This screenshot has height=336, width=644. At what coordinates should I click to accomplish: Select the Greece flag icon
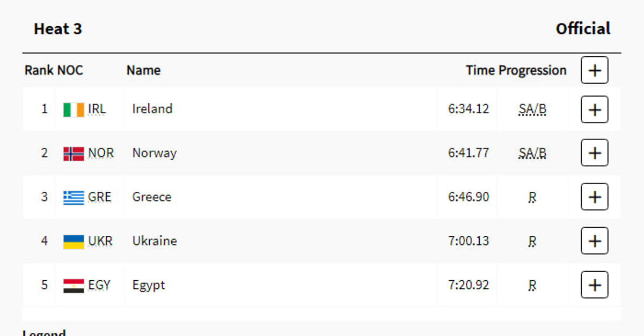(x=74, y=197)
